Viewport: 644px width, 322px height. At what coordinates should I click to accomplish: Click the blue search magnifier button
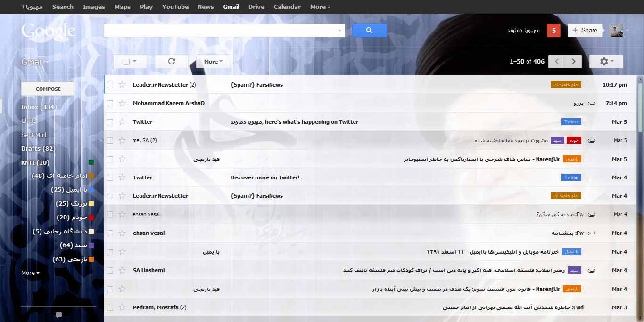(369, 31)
